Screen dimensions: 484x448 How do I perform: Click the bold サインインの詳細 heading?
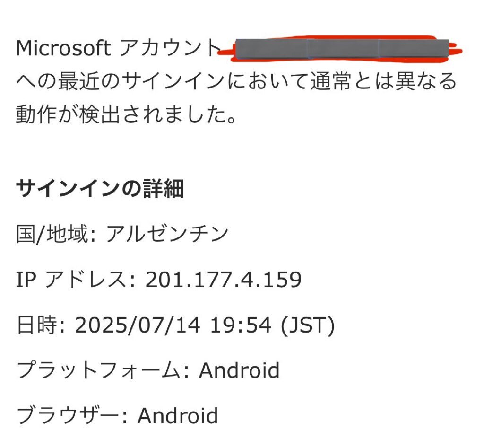[100, 188]
